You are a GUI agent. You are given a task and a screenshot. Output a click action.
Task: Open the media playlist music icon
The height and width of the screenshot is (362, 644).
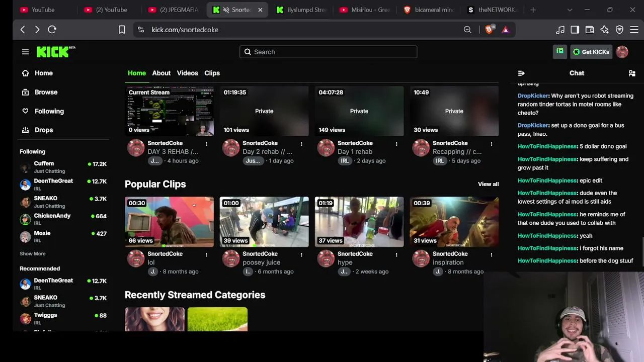tap(560, 30)
